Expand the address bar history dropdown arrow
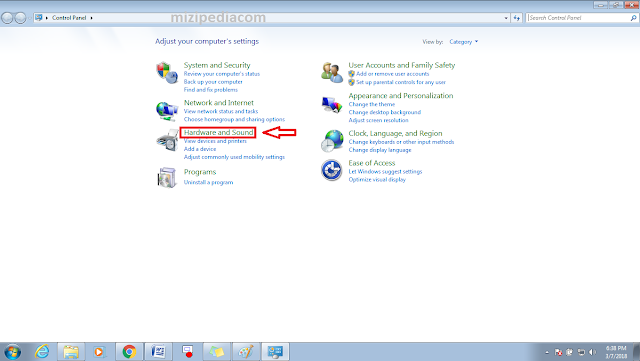This screenshot has height=361, width=640. (x=506, y=18)
